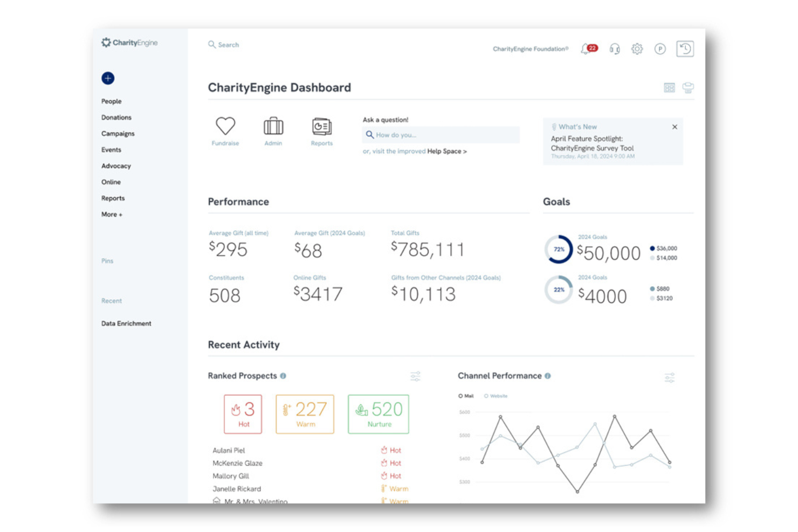The height and width of the screenshot is (532, 798).
Task: Click the How do you... question field
Action: tap(441, 135)
